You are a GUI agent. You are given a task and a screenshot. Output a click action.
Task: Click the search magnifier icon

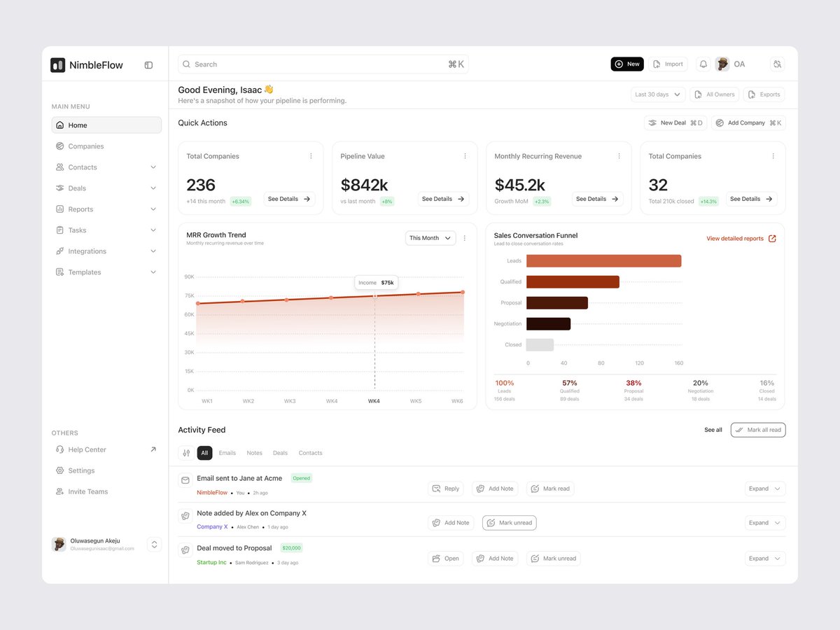click(x=186, y=64)
